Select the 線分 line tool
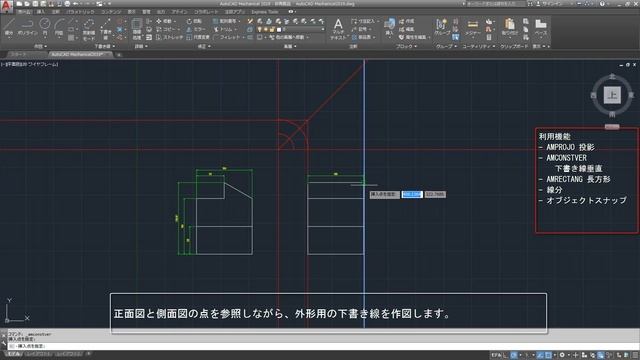This screenshot has height=360, width=640. [9, 27]
